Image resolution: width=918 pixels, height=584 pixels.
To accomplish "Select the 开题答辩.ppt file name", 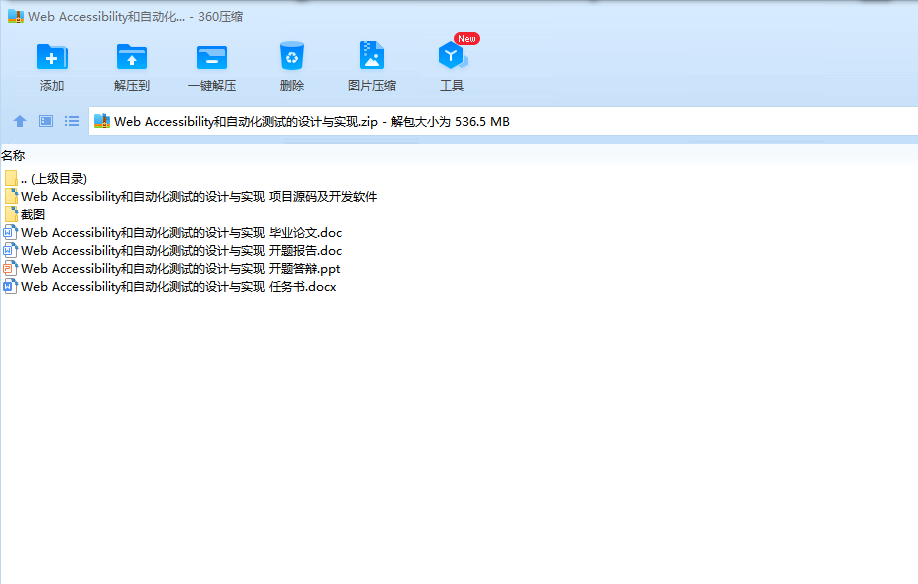I will pos(180,269).
